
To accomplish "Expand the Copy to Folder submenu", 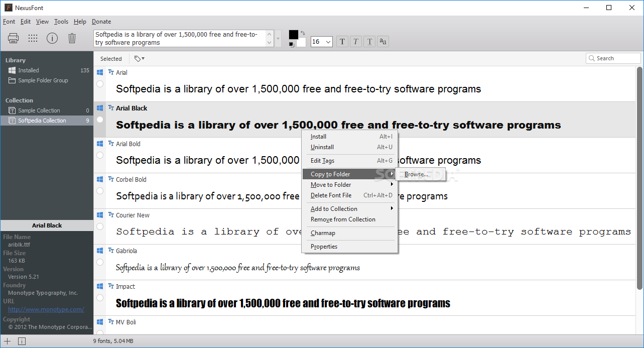I will pos(349,174).
